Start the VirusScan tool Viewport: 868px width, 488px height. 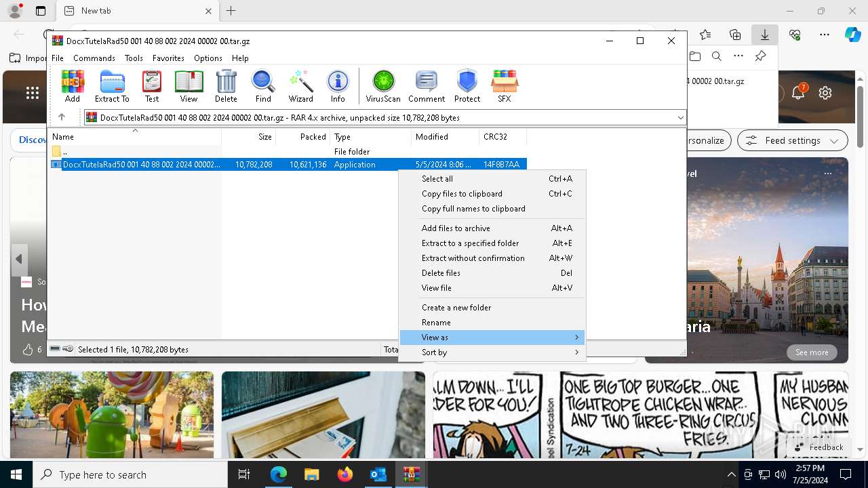point(383,86)
